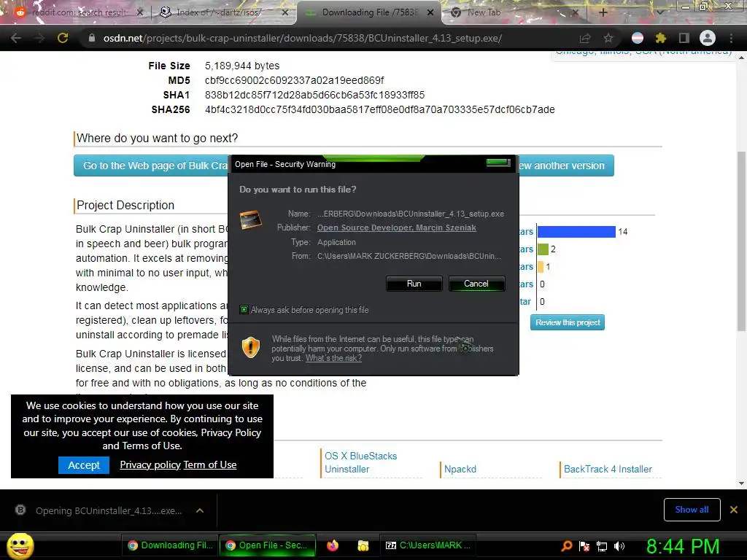This screenshot has height=560, width=747.
Task: Uncheck Always ask before opening this file
Action: click(244, 309)
